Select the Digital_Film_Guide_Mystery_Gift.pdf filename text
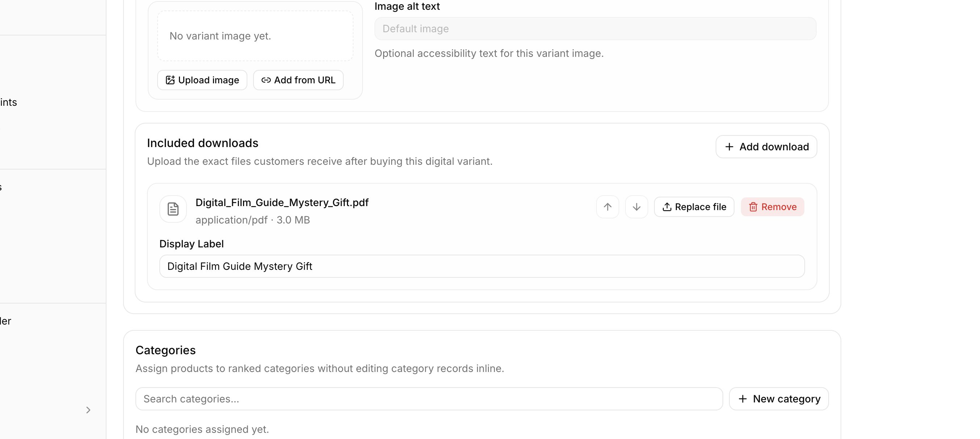This screenshot has height=439, width=980. pyautogui.click(x=282, y=202)
